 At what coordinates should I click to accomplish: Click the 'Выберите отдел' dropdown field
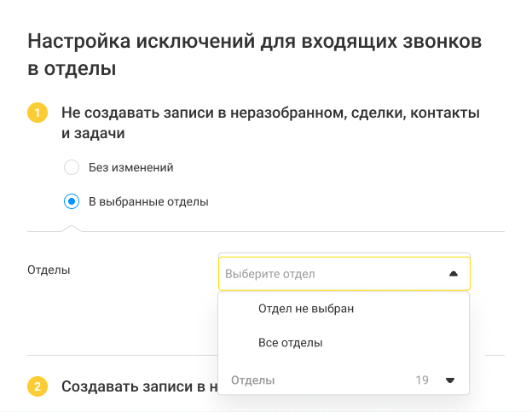click(344, 274)
